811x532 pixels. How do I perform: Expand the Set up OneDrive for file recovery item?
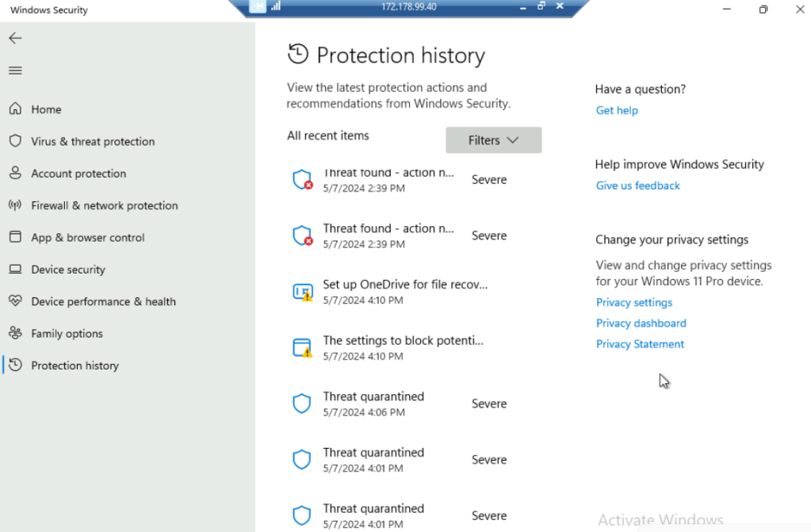coord(404,292)
